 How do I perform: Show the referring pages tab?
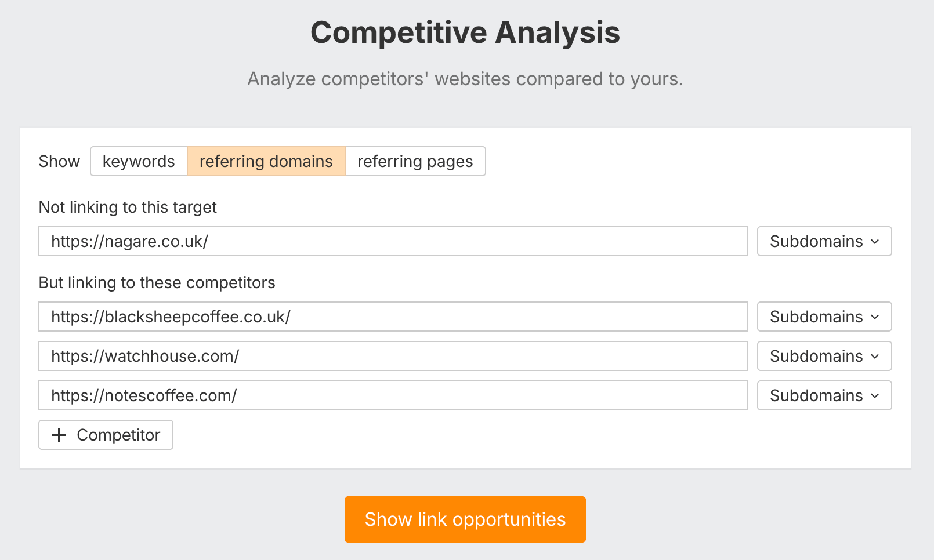pos(415,161)
